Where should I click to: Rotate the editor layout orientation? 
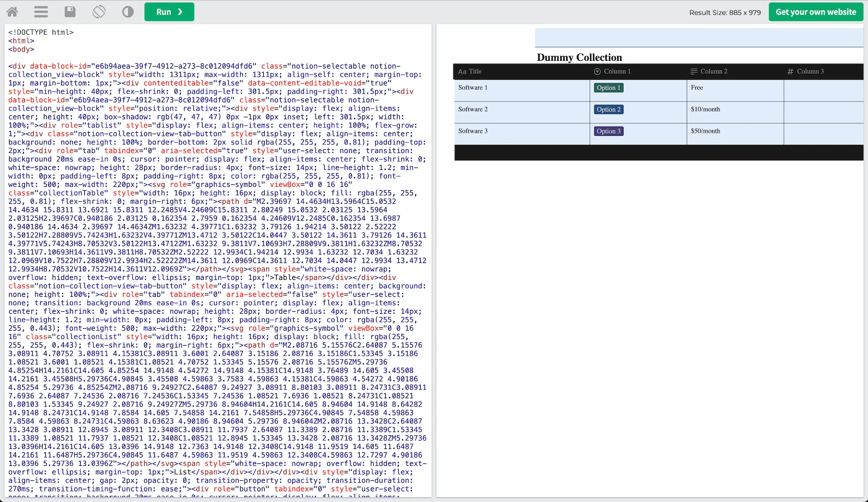(99, 12)
